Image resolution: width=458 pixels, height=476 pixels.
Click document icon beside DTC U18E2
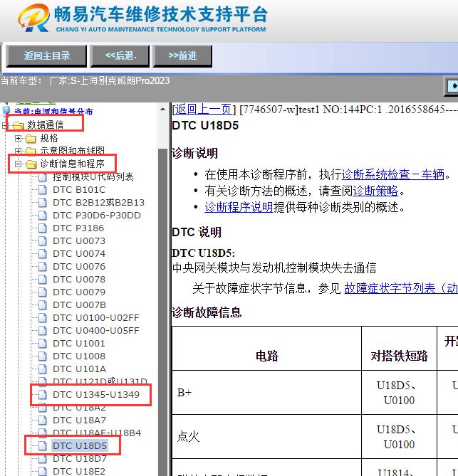pos(43,471)
